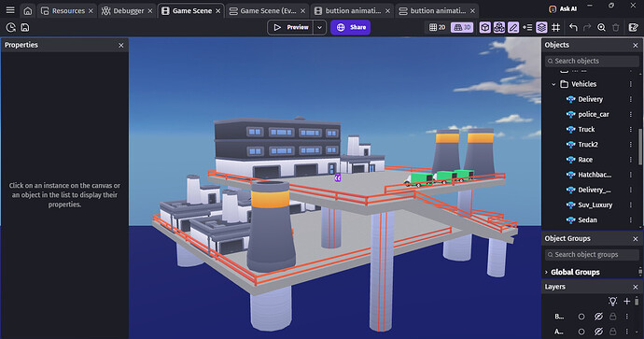
Task: Click the Search object groups field
Action: (x=592, y=255)
